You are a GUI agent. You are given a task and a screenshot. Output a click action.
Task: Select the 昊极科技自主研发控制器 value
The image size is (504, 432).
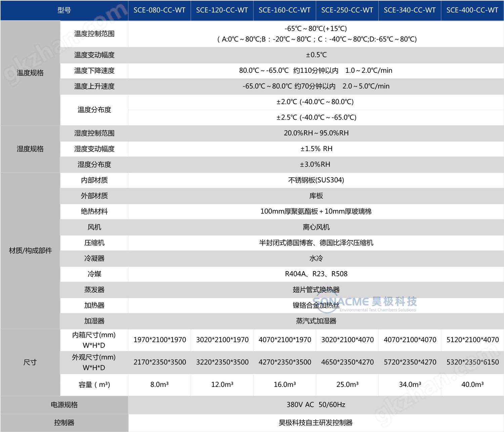click(316, 423)
